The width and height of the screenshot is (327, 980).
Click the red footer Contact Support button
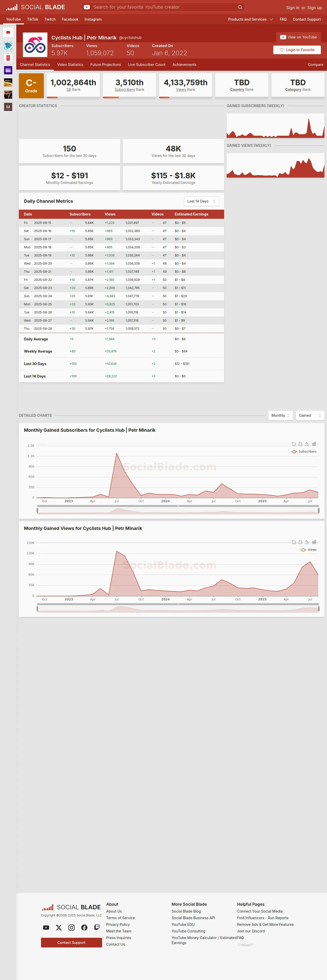[72, 943]
